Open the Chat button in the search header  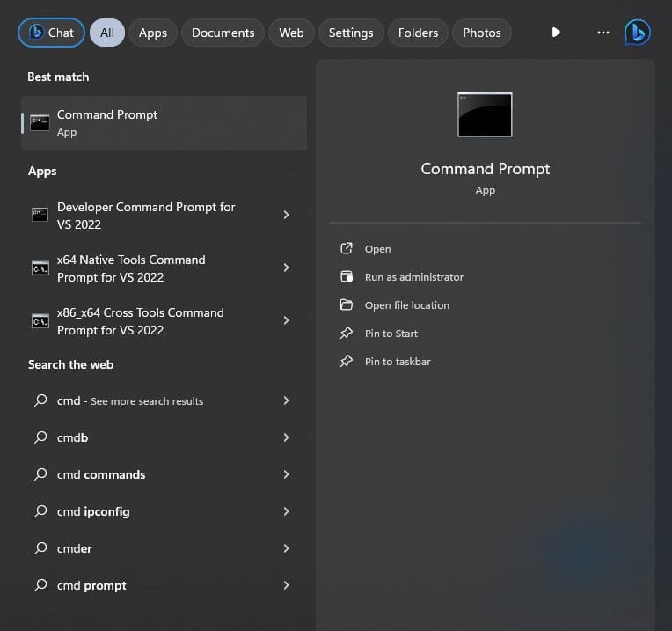(51, 33)
